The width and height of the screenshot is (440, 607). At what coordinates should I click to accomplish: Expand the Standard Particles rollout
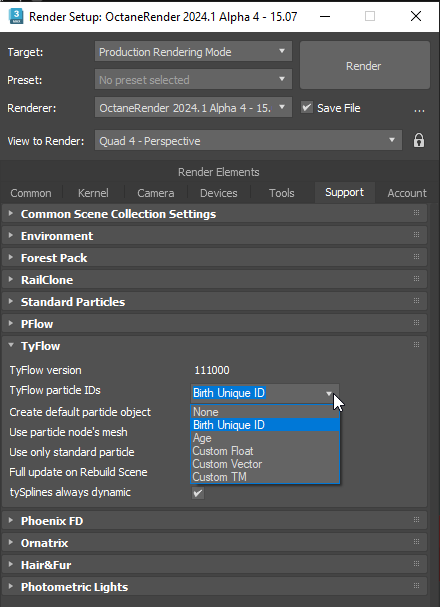[x=11, y=302]
